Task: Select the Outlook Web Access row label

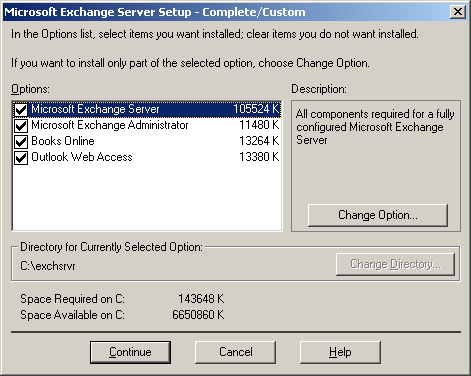Action: tap(82, 157)
